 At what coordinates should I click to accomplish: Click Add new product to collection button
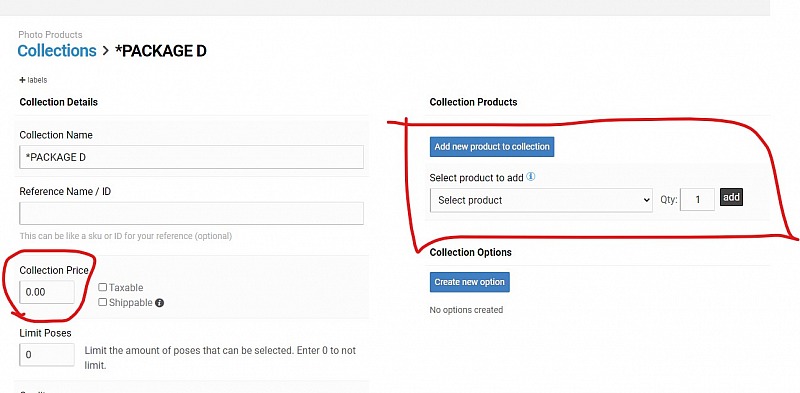point(491,146)
